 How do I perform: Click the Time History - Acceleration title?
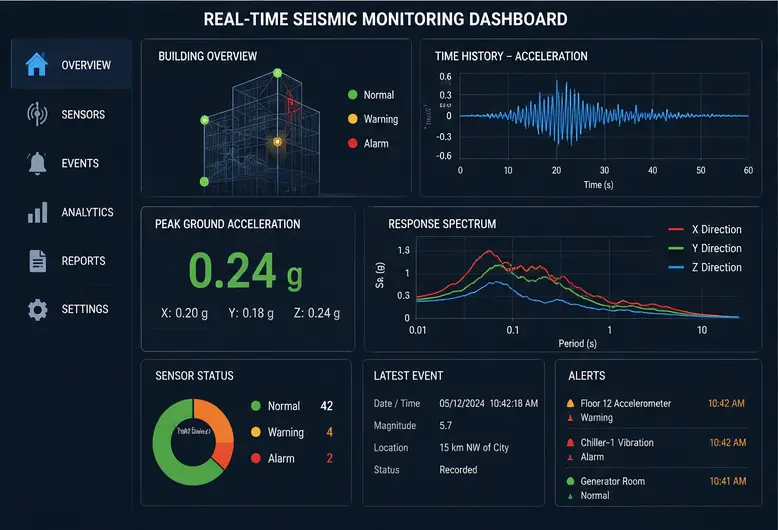point(511,56)
